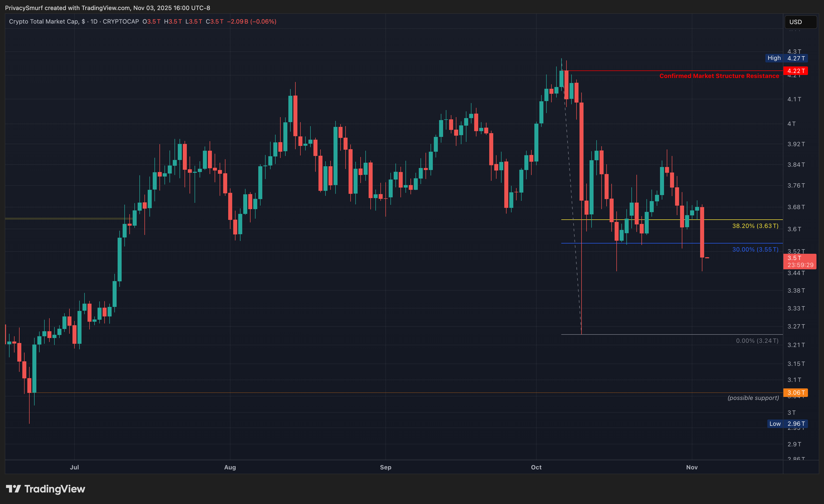The image size is (824, 504).
Task: Click the Low 2.96 T price label
Action: click(x=787, y=424)
